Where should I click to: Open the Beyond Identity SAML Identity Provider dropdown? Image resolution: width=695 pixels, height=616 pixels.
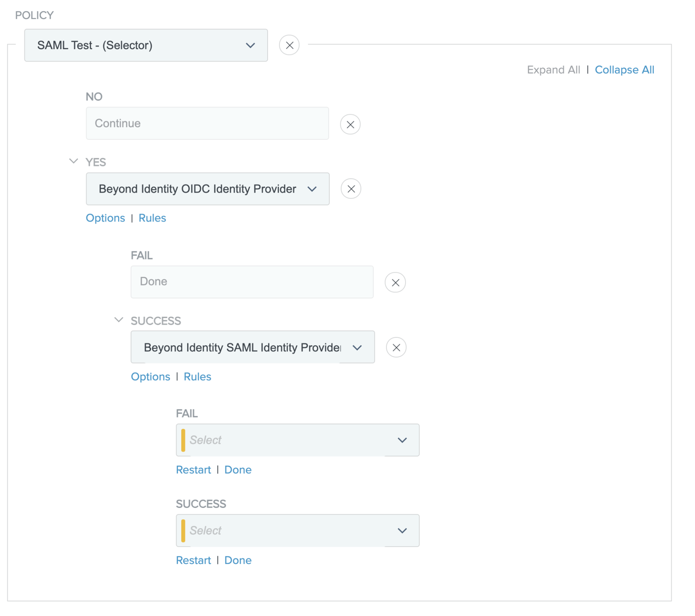click(x=253, y=348)
